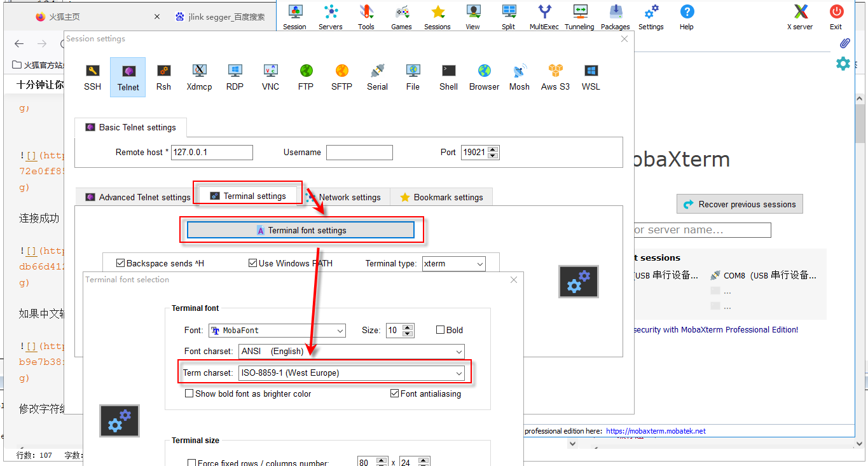The width and height of the screenshot is (868, 466).
Task: Choose the Xdmcp session type
Action: click(199, 77)
